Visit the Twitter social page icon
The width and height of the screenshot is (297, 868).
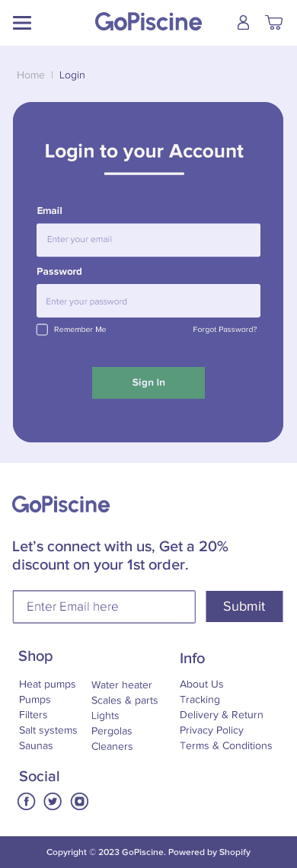point(53,801)
